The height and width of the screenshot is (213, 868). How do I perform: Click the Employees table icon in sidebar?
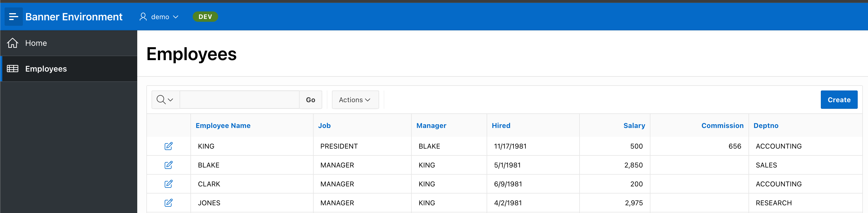tap(13, 68)
